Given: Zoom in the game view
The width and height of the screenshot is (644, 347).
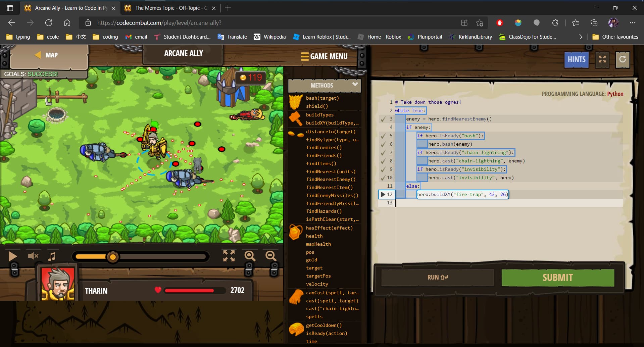Looking at the screenshot, I should tap(250, 256).
